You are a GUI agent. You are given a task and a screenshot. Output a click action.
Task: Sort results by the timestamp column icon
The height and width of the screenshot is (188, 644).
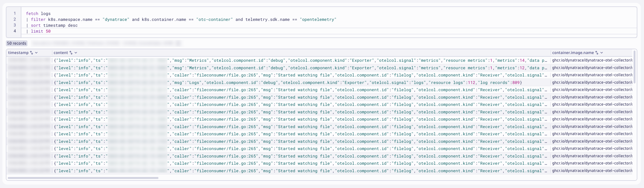point(31,53)
